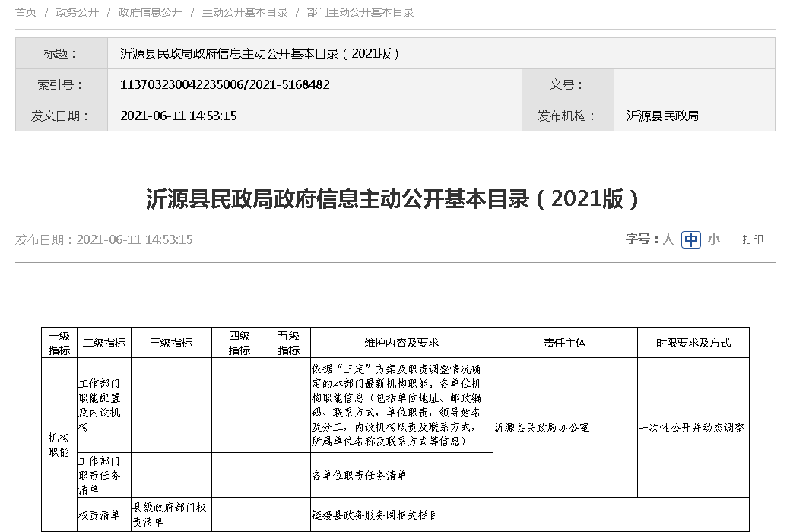
Task: Click the index number 113703230042235006/2021-5168482
Action: point(225,85)
